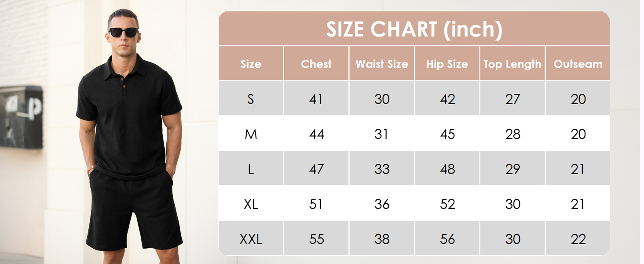Click the model's black sunglasses

[x=123, y=32]
